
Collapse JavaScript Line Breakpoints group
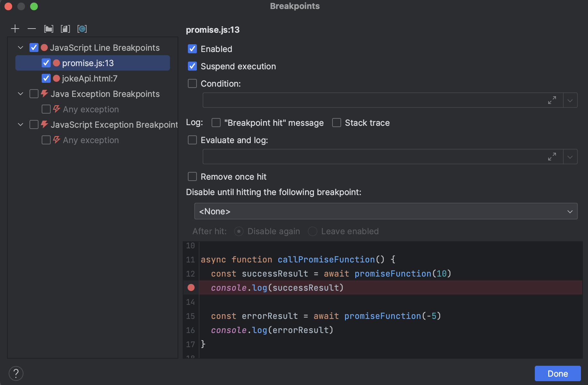[21, 47]
